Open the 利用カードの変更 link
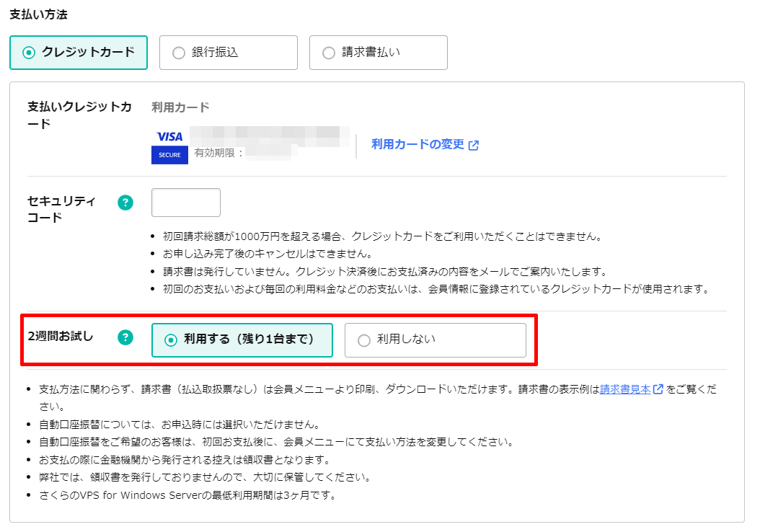This screenshot has width=760, height=532. pos(417,144)
